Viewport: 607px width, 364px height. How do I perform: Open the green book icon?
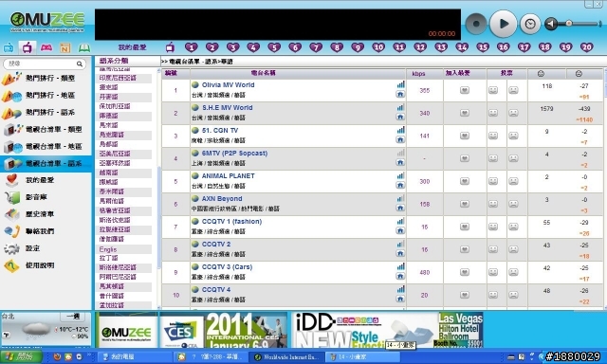(x=84, y=48)
